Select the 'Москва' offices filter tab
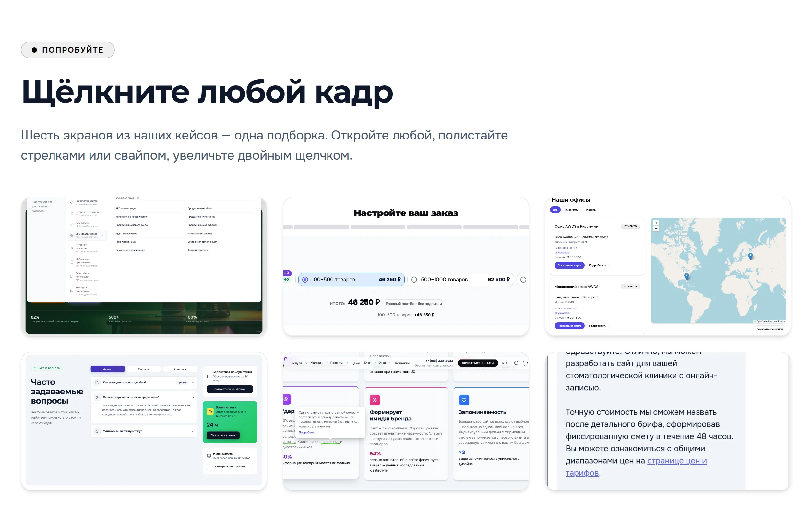 tap(591, 210)
